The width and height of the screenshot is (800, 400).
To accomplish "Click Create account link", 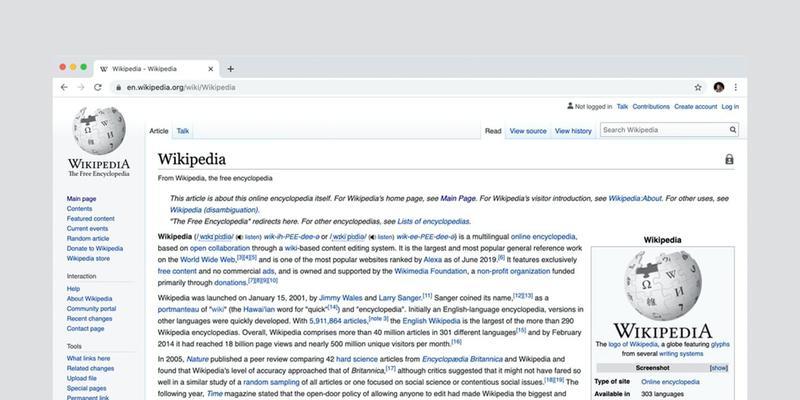I will click(x=695, y=107).
